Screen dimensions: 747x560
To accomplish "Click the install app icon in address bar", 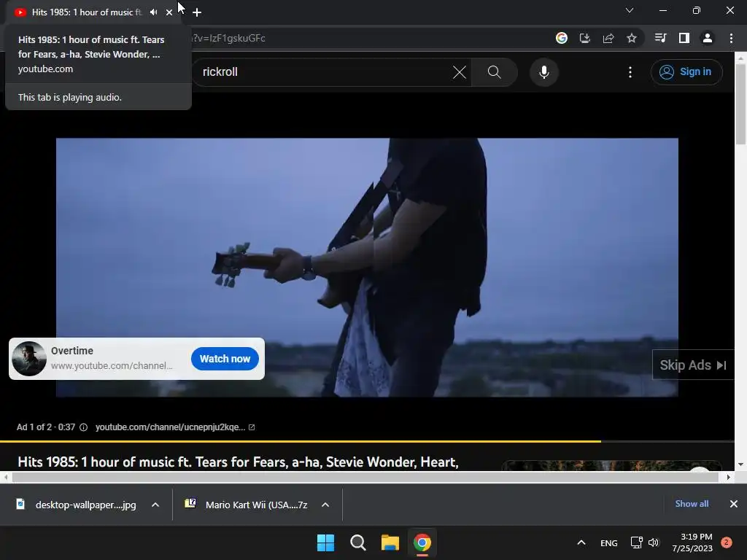I will pyautogui.click(x=585, y=38).
